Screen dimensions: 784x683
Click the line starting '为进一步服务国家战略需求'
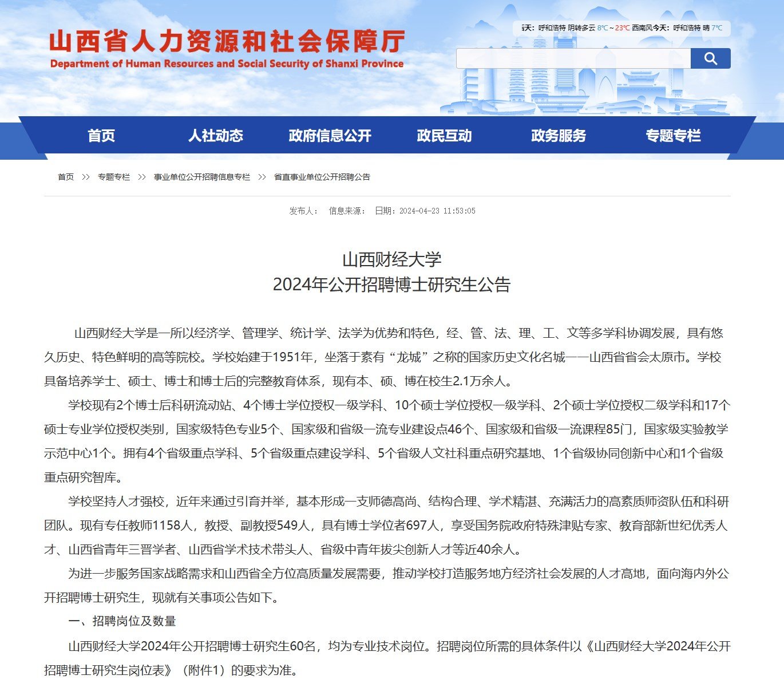399,574
